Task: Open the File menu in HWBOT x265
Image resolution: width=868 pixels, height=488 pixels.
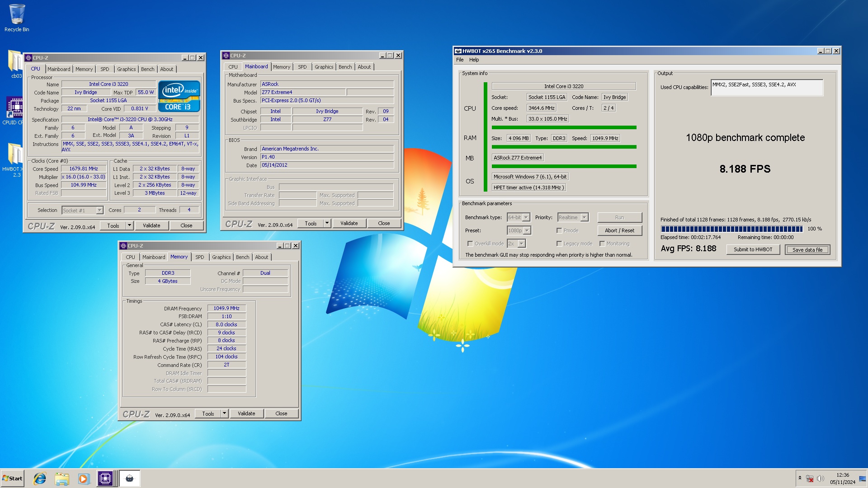Action: pos(460,60)
